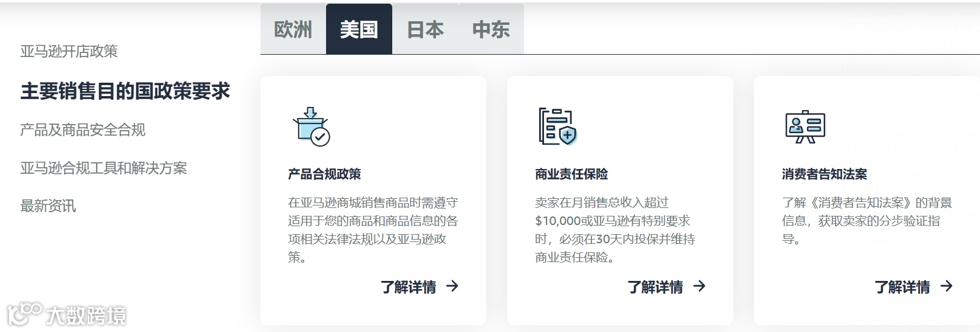Switch to the 欧洲 tab
Screen dimensions: 980x332
[x=293, y=29]
